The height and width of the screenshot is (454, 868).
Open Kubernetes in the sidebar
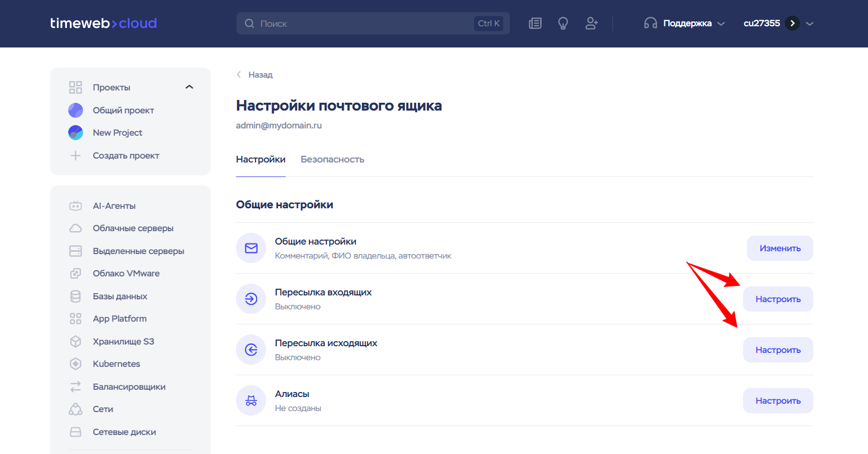pos(116,364)
